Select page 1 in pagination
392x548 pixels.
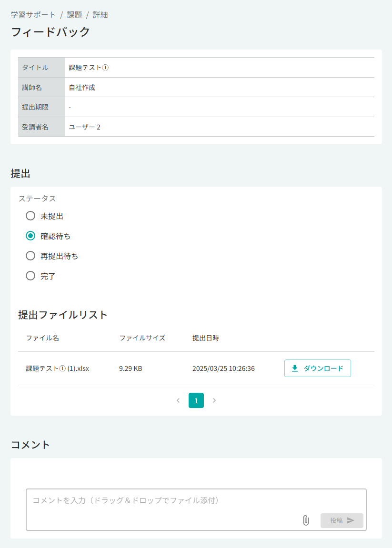196,400
